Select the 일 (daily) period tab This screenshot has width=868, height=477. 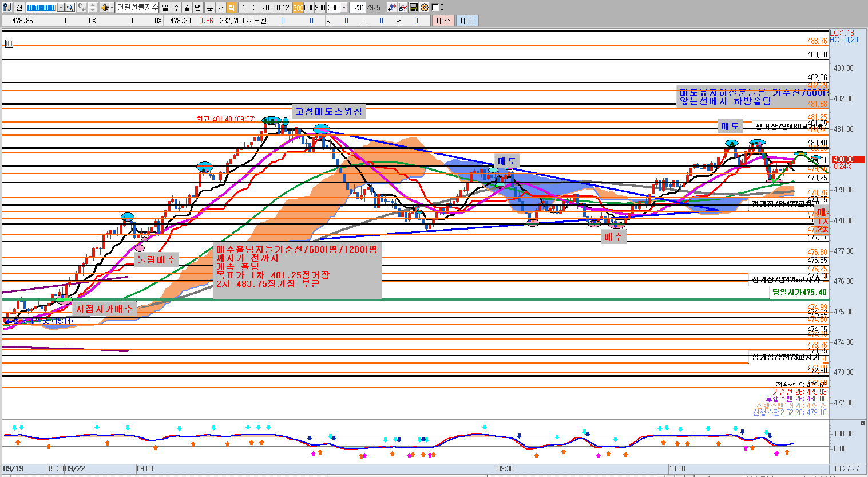[165, 7]
